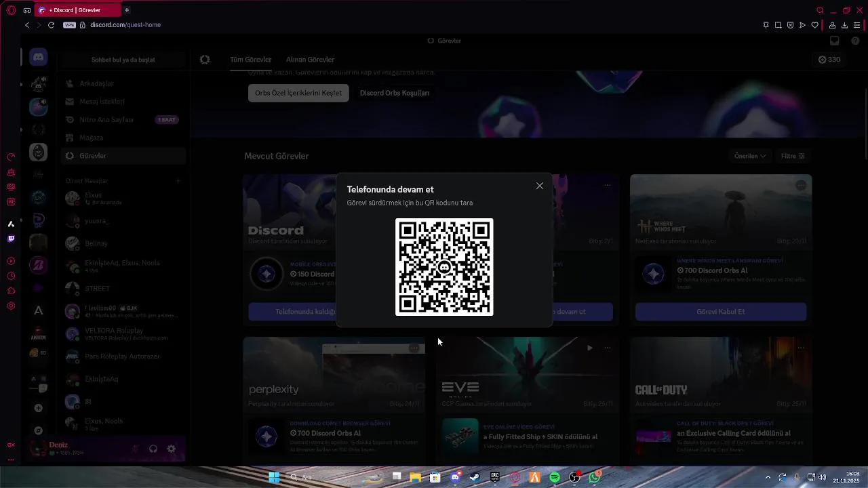Open the Belinay direct message
Viewport: 868px width, 488px height.
coord(123,243)
